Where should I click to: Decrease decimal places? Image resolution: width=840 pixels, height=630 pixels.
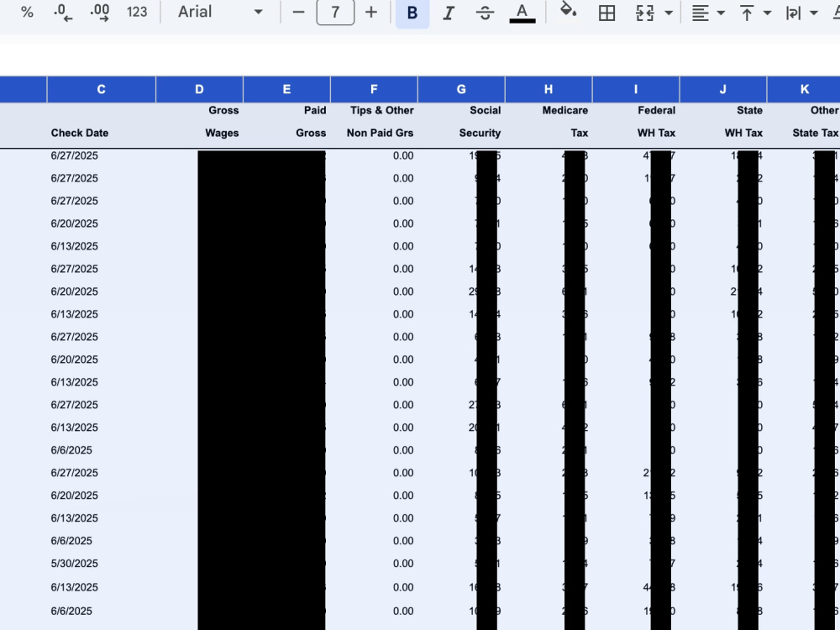(x=63, y=12)
